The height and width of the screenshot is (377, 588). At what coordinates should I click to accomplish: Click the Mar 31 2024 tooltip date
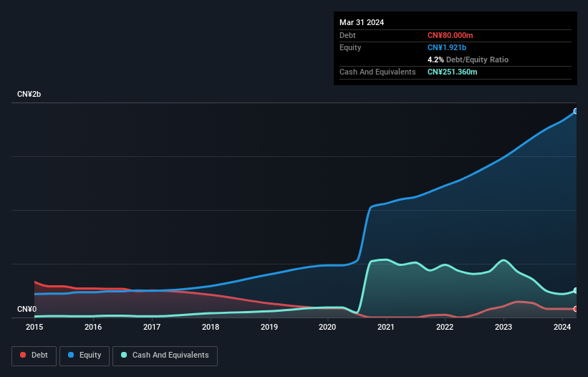coord(362,22)
